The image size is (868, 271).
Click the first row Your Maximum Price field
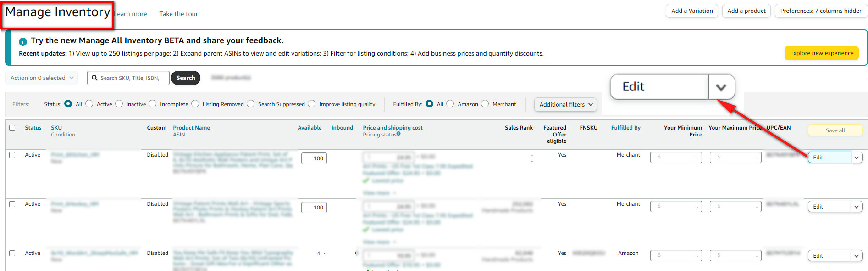[735, 157]
